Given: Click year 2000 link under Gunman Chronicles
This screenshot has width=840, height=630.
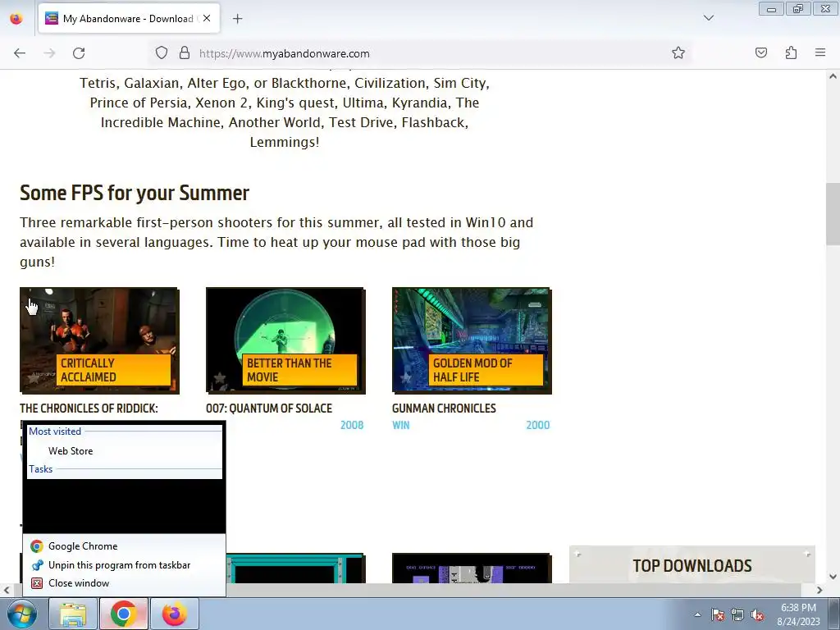Looking at the screenshot, I should (x=538, y=425).
